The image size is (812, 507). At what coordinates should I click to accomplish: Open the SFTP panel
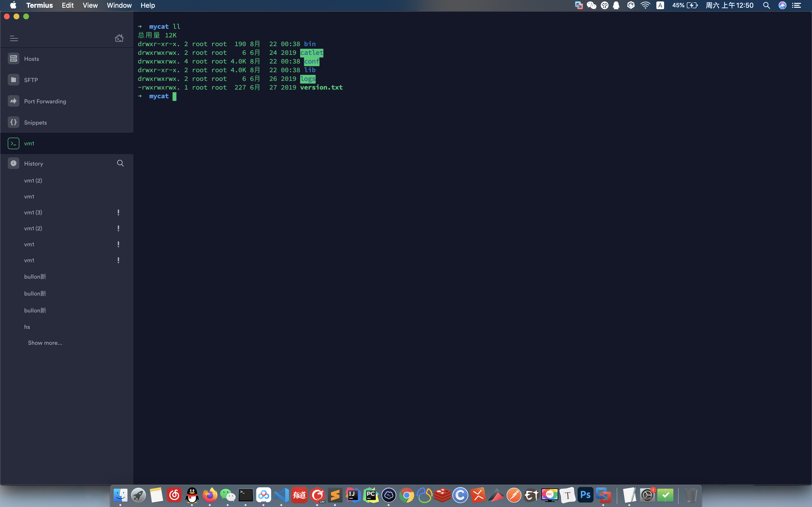(x=31, y=80)
